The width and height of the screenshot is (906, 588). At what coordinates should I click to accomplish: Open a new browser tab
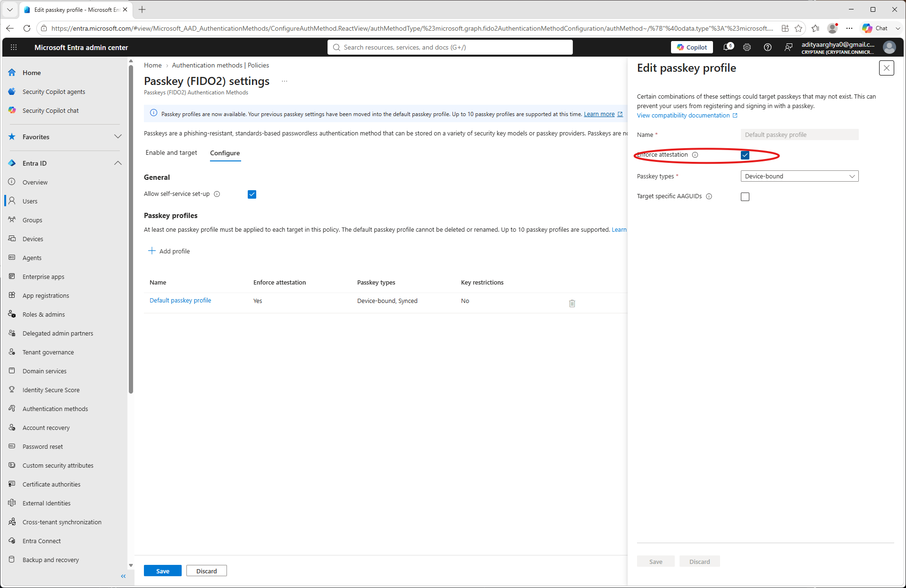coord(142,9)
